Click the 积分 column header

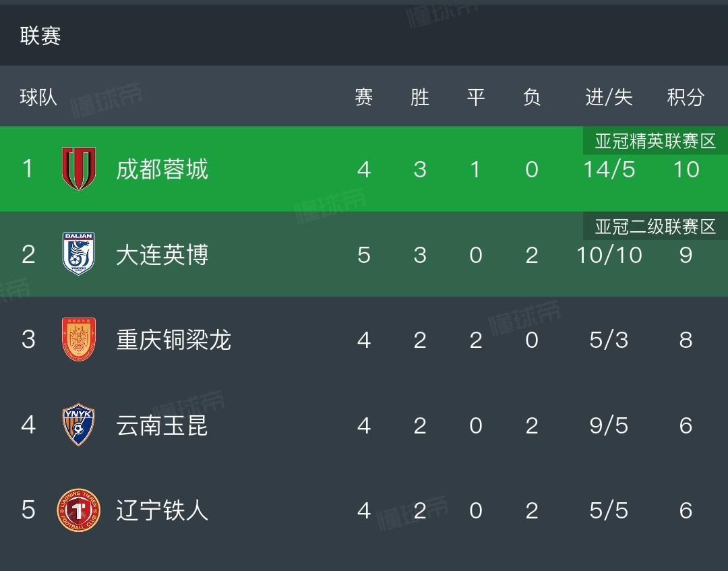[x=686, y=98]
